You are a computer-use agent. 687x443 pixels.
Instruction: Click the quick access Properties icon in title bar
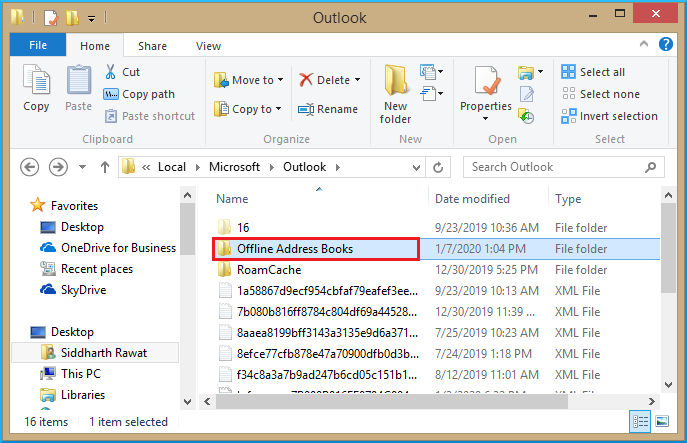51,18
